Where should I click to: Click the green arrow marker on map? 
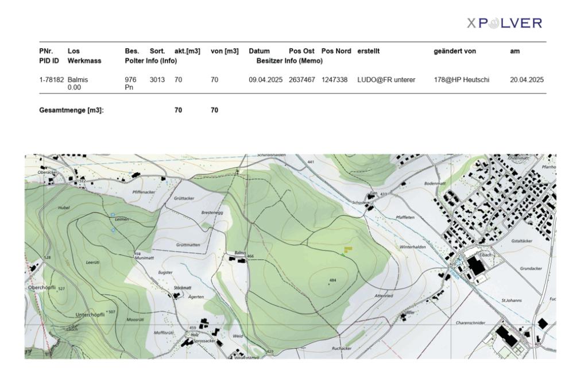pyautogui.click(x=343, y=254)
